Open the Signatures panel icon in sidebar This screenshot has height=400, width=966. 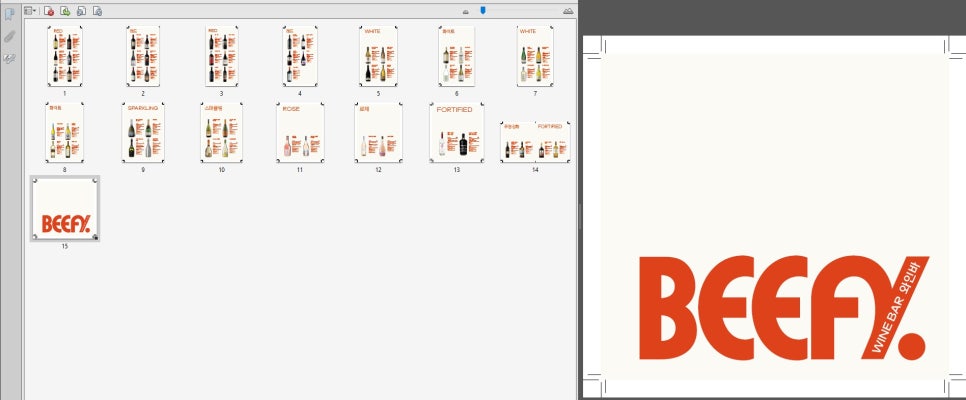[x=9, y=59]
